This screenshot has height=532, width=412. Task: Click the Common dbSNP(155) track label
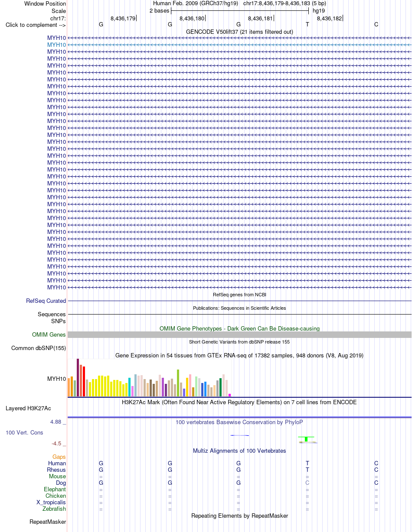coord(39,348)
